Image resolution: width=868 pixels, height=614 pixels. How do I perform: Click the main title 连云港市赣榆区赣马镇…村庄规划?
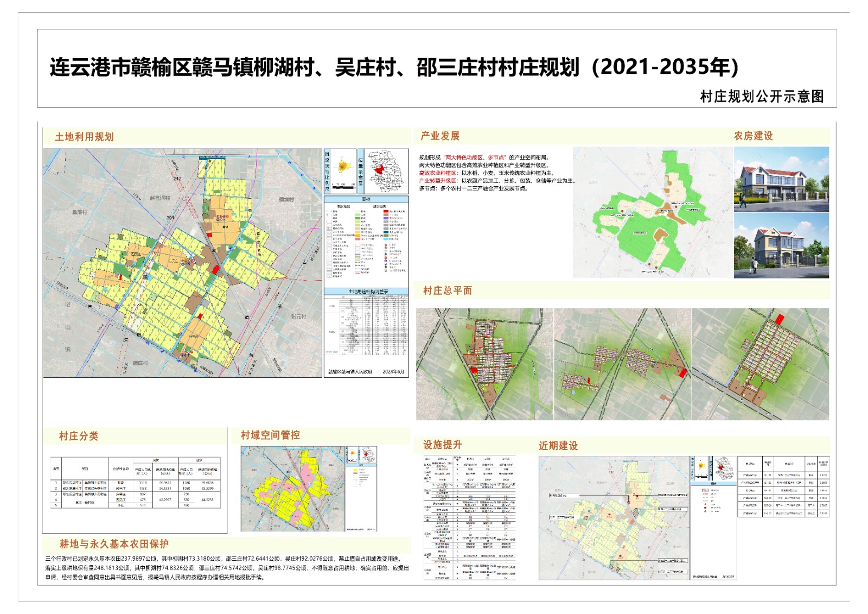(x=394, y=67)
